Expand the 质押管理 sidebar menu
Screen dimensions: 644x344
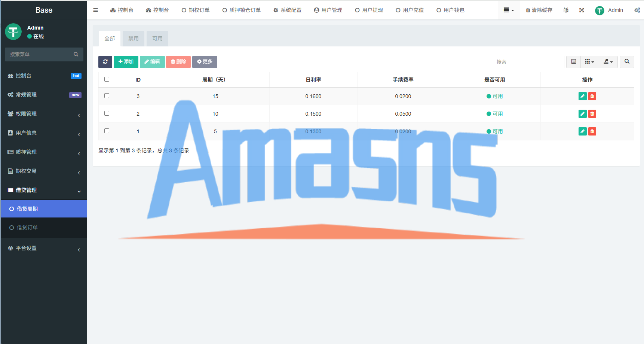click(x=44, y=152)
